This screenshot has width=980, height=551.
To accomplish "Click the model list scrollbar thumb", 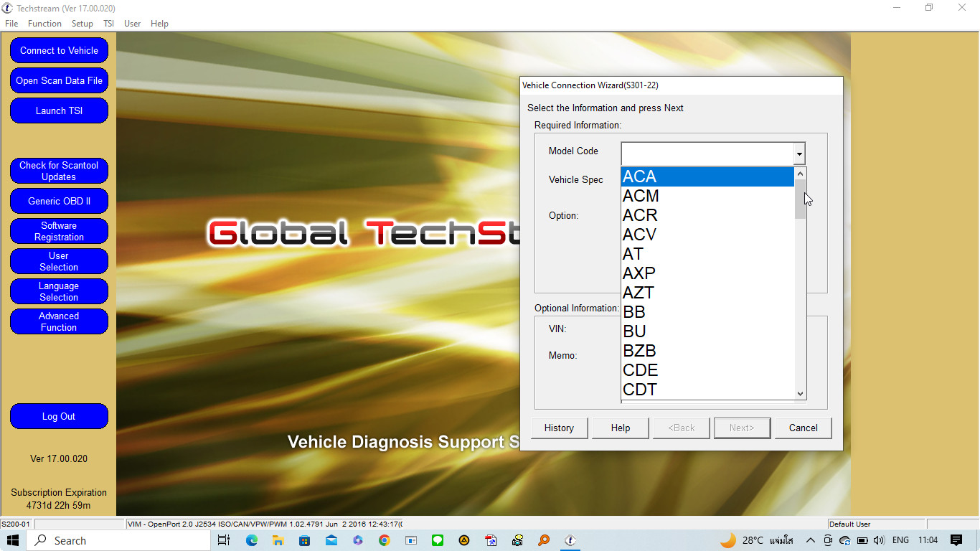I will coord(801,199).
